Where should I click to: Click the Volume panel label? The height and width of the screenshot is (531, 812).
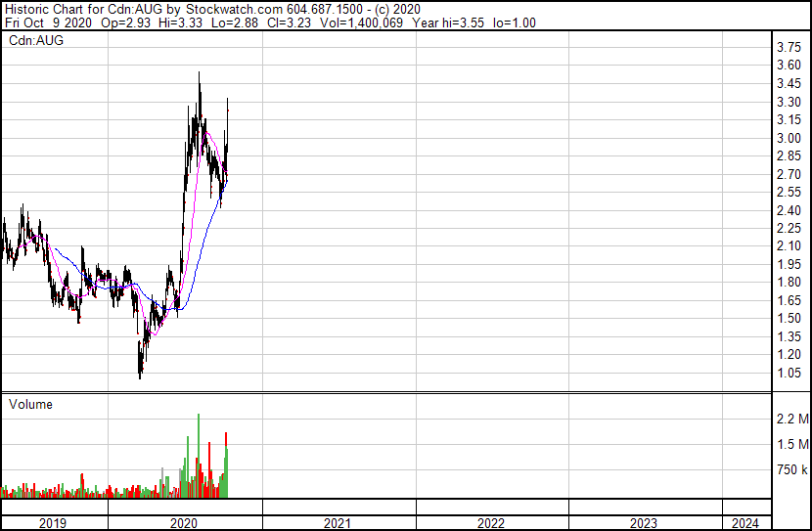(30, 404)
